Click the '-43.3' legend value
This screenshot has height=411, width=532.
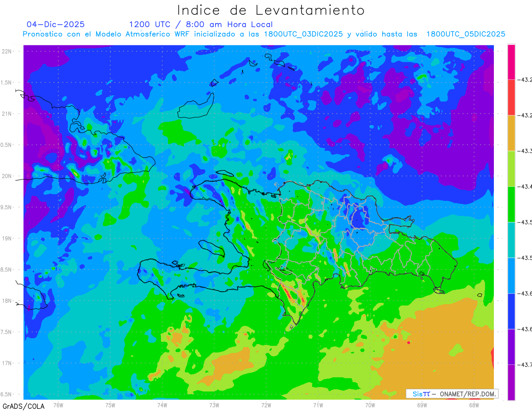tap(525, 151)
